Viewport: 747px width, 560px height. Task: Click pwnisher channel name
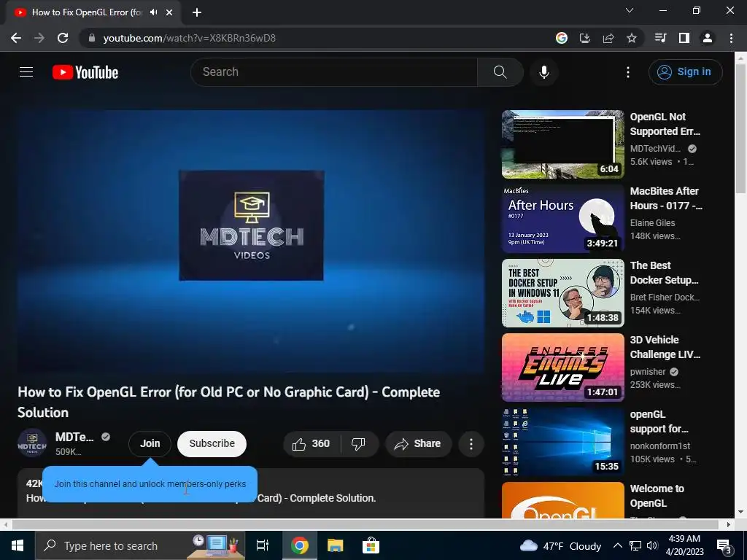coord(648,371)
